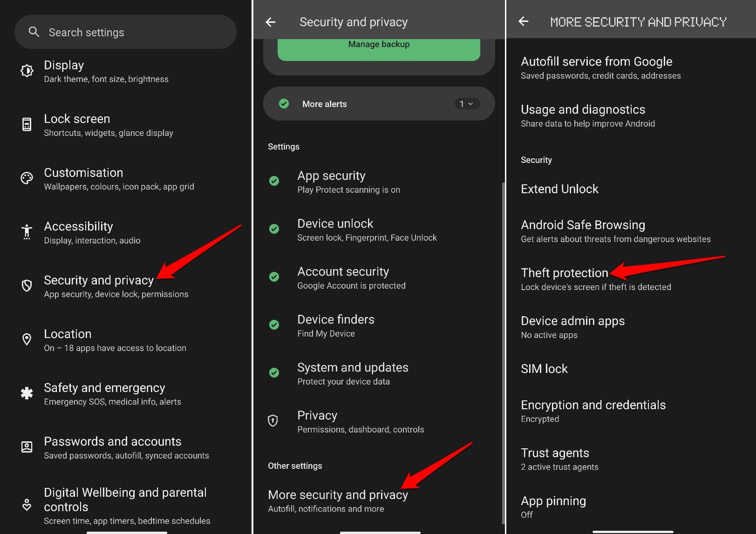This screenshot has width=756, height=534.
Task: Open Usage and diagnostics
Action: (x=631, y=115)
